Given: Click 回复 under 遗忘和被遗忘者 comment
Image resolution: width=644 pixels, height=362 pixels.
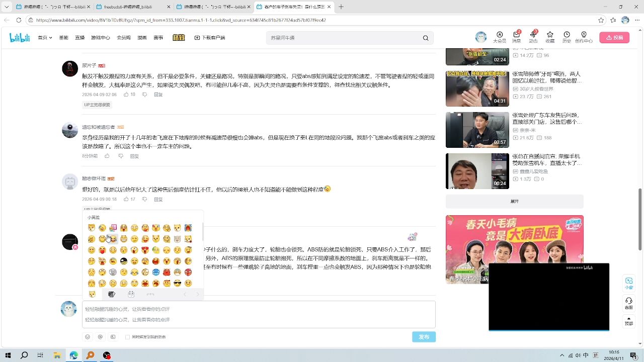Looking at the screenshot, I should point(134,156).
